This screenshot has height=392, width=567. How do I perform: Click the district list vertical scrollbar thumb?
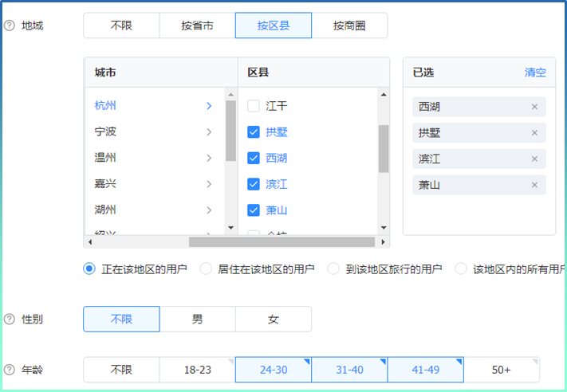[x=384, y=148]
